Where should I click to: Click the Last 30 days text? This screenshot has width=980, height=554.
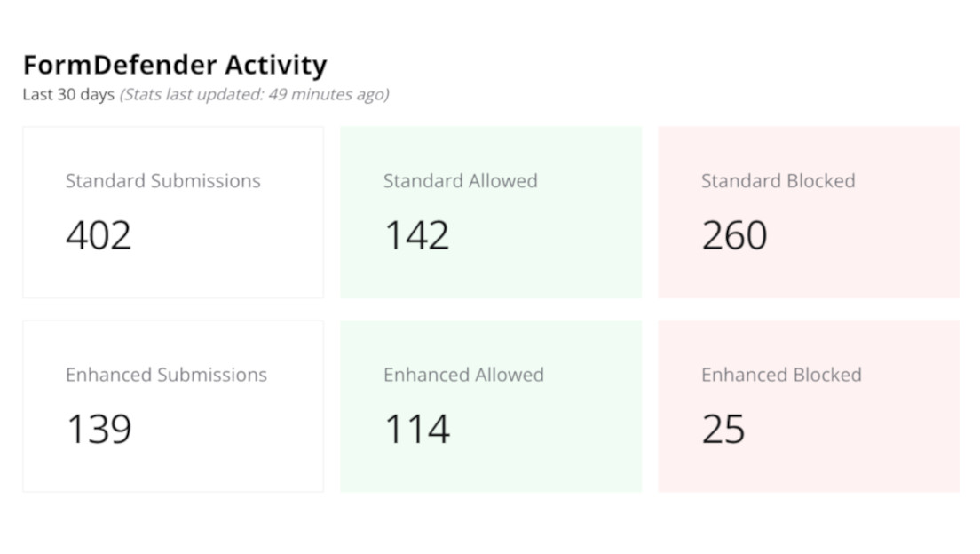coord(68,94)
